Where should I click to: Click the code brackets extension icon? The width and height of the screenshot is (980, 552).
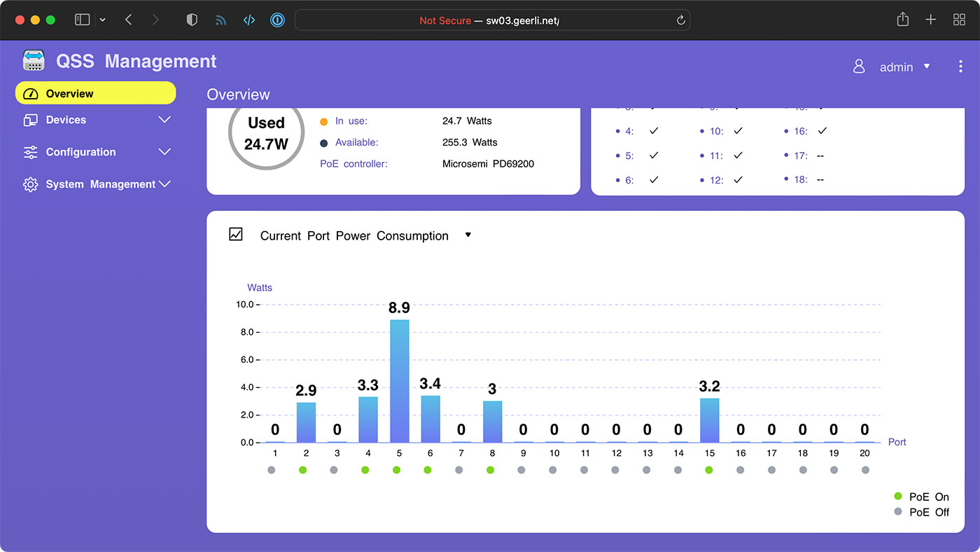click(249, 20)
